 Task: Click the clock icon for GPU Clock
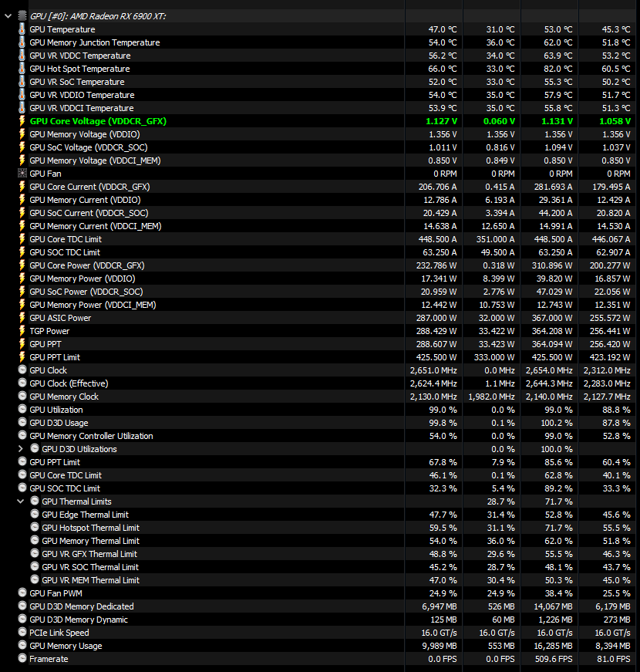[22, 370]
